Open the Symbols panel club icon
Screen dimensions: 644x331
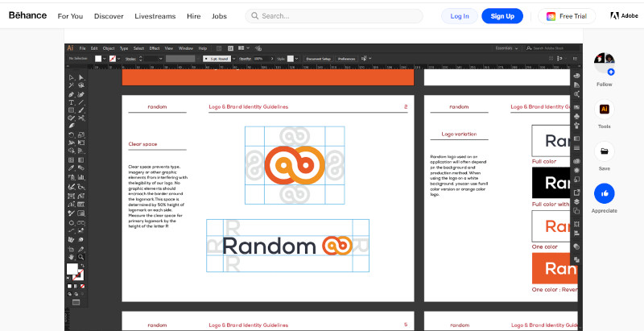coord(576,117)
